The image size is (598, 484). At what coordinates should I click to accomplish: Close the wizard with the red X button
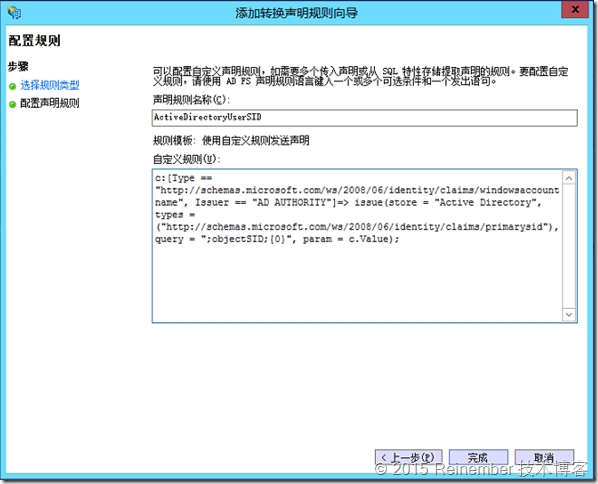tap(575, 9)
